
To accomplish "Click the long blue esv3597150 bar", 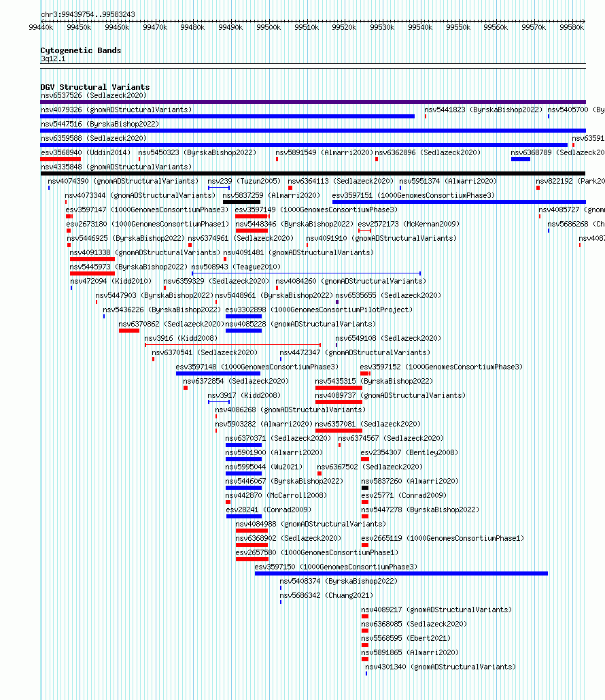I will tap(401, 573).
